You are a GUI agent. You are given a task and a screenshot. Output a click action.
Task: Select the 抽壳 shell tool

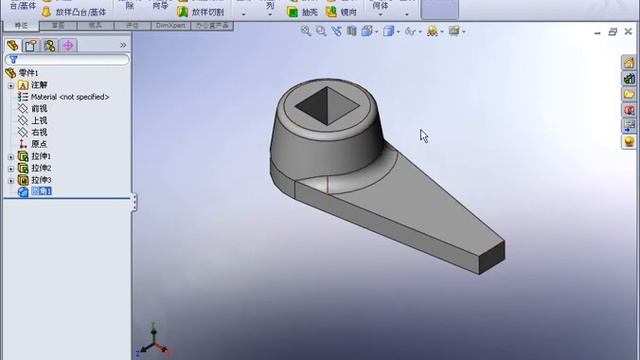point(302,12)
